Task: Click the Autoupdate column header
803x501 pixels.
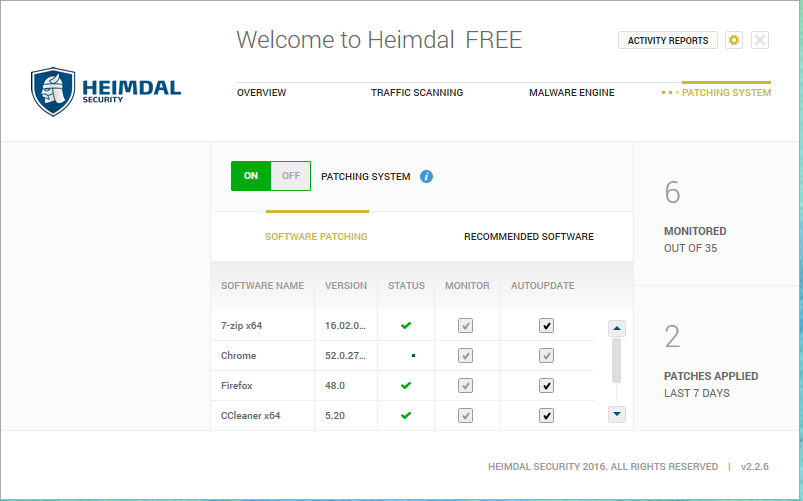Action: click(x=542, y=286)
